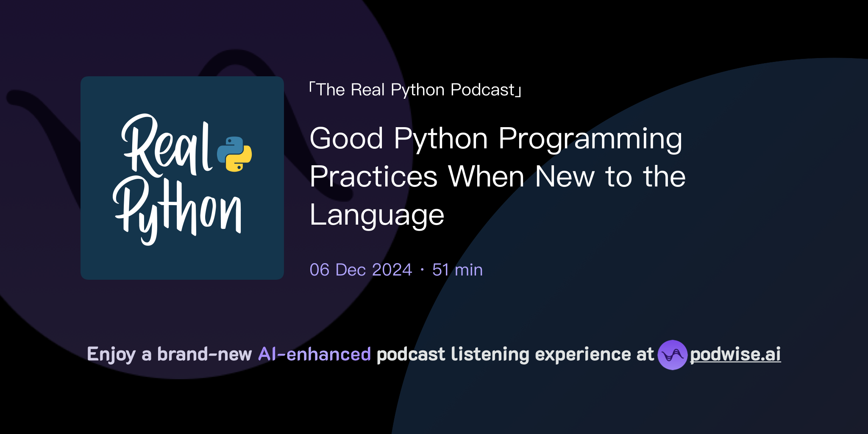Click the Python two-snake logo icon
Viewport: 868px width, 434px height.
(x=234, y=154)
